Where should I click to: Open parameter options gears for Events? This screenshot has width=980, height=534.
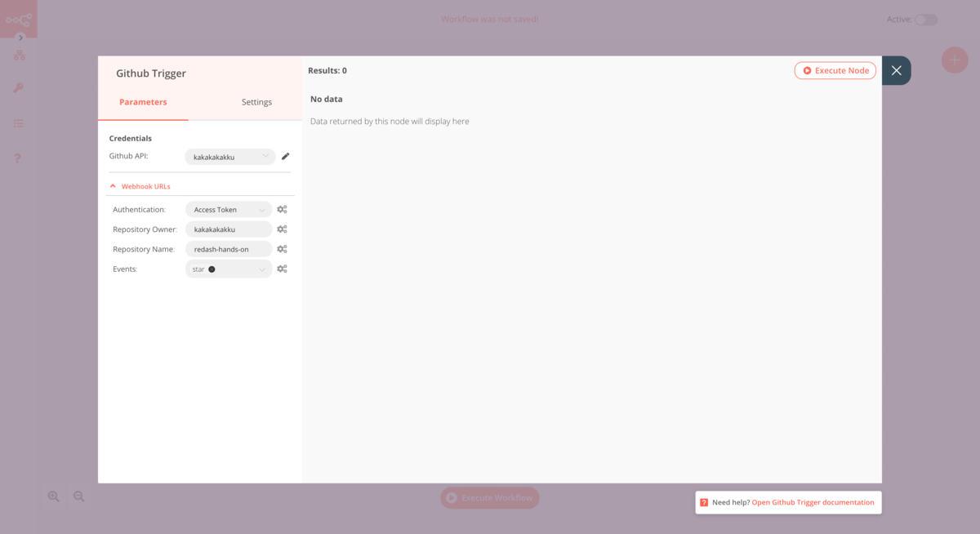(x=282, y=269)
